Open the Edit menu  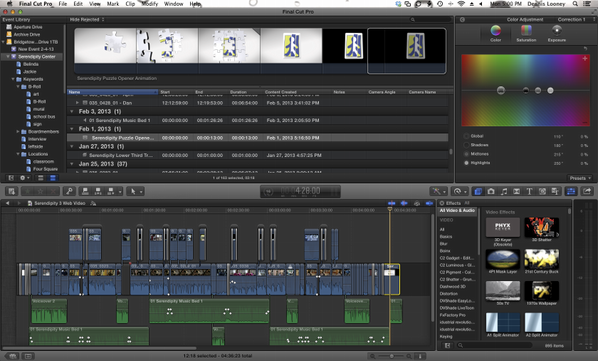click(78, 4)
